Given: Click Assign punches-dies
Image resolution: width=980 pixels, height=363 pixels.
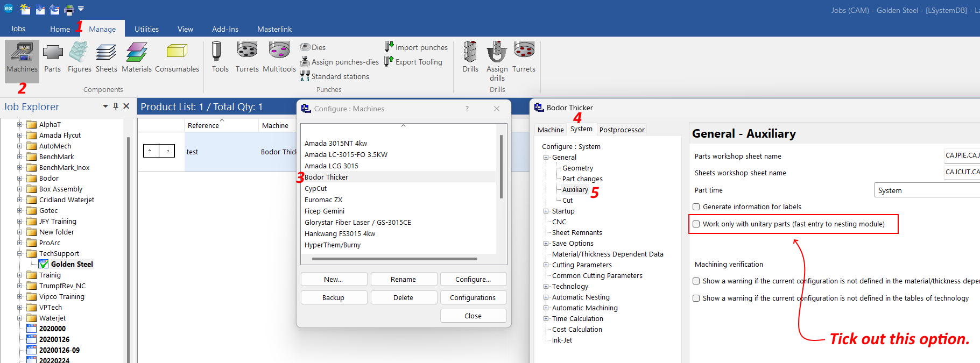Looking at the screenshot, I should click(x=340, y=62).
